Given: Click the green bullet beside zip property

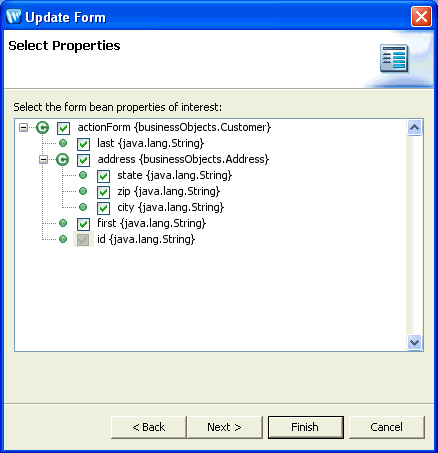Looking at the screenshot, I should tap(83, 191).
